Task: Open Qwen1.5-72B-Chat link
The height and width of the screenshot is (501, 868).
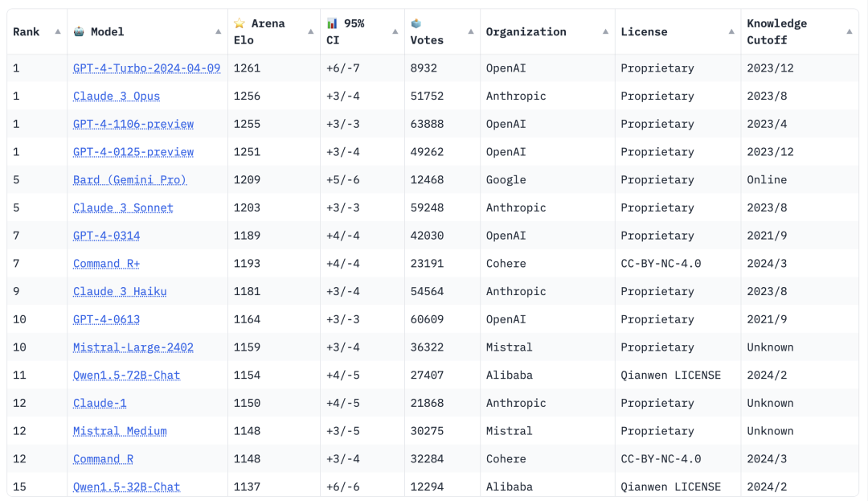Action: click(127, 376)
